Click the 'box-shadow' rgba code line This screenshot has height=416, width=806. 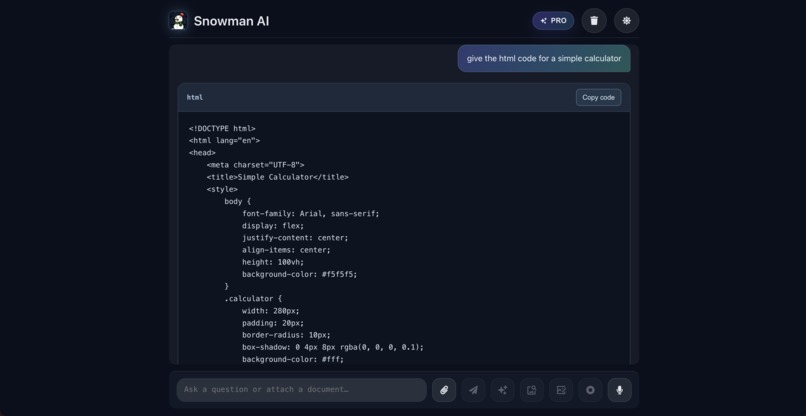pyautogui.click(x=333, y=347)
